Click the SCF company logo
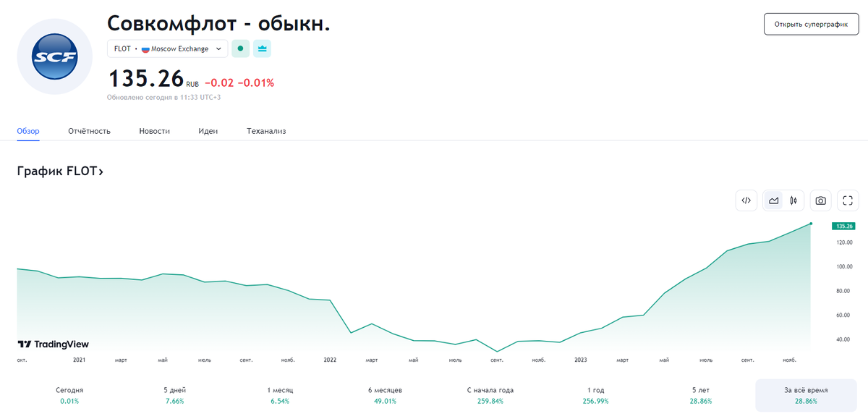868x419 pixels. (x=54, y=56)
